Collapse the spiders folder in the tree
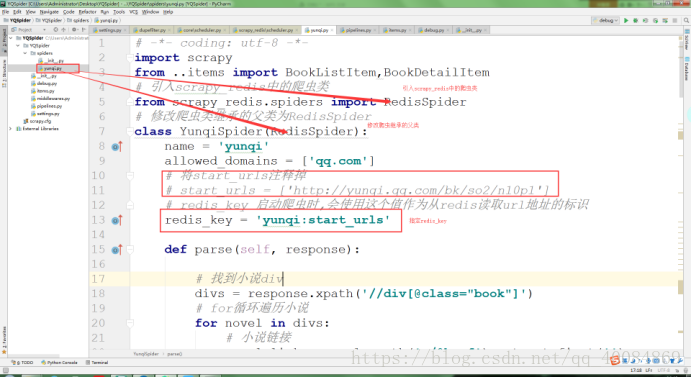 coord(25,53)
